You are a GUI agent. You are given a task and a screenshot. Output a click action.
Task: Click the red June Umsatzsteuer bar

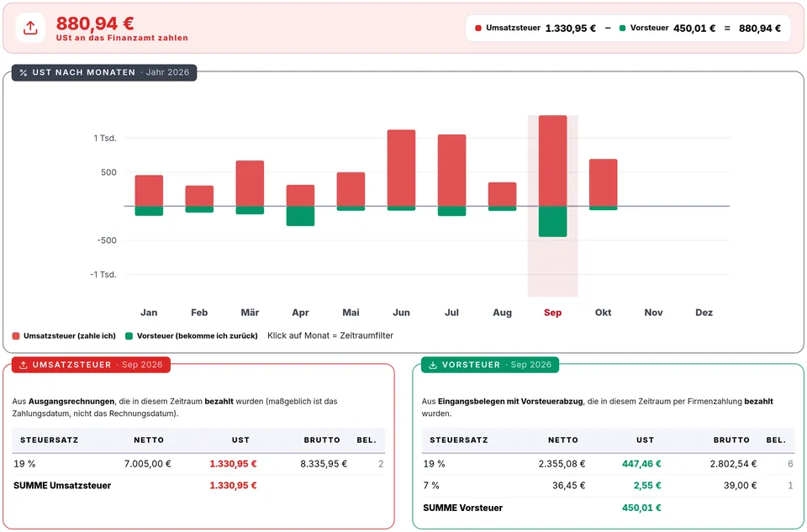tap(402, 168)
